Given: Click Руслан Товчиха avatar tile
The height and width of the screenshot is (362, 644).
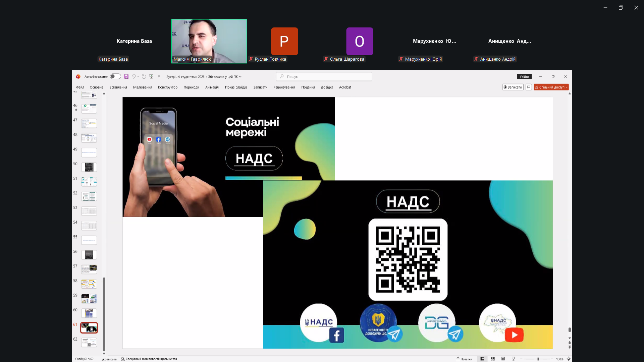Looking at the screenshot, I should (284, 41).
